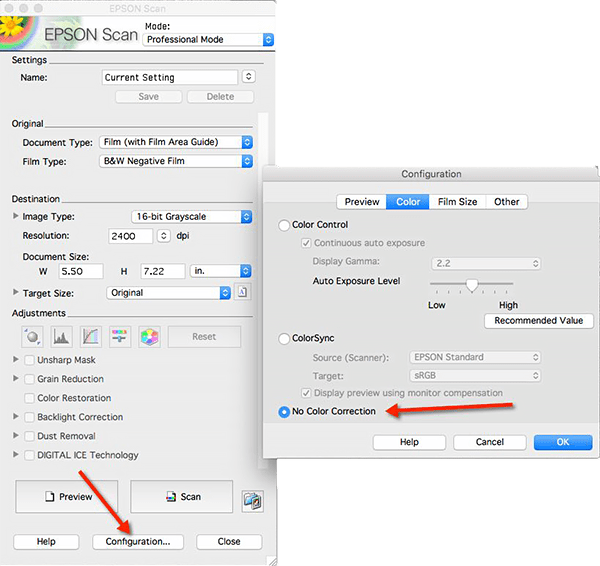Open the Mode dropdown
Viewport: 600px width, 566px height.
pyautogui.click(x=208, y=39)
